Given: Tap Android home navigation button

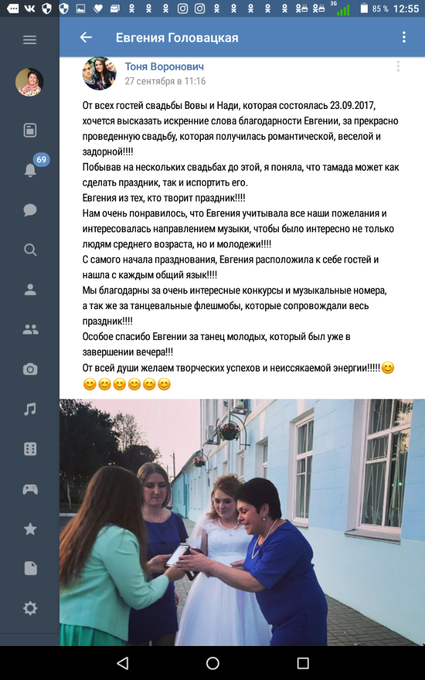Looking at the screenshot, I should [212, 663].
